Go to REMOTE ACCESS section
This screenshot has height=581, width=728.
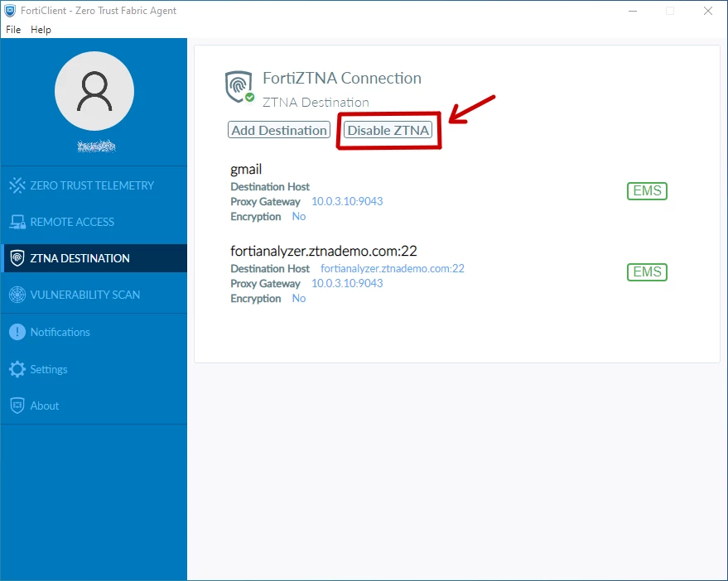coord(94,222)
